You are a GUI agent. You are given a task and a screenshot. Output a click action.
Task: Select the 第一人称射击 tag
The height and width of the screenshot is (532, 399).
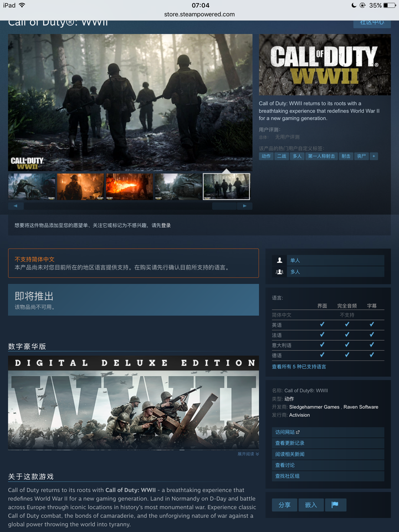tap(321, 156)
